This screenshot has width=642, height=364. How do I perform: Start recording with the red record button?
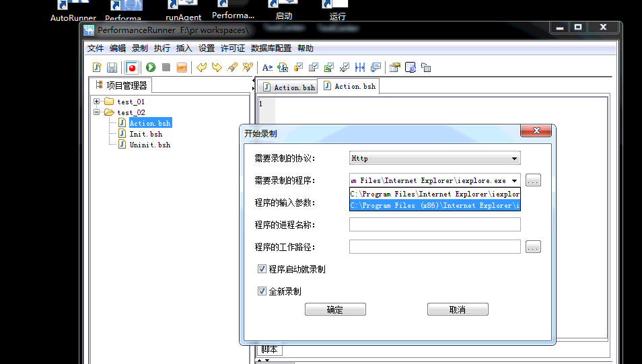[x=132, y=67]
